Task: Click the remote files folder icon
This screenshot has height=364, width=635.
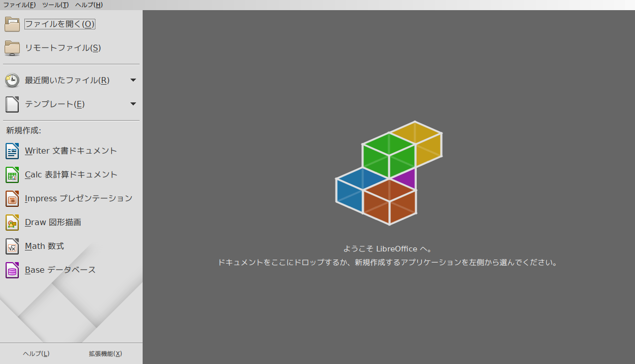Action: click(12, 48)
